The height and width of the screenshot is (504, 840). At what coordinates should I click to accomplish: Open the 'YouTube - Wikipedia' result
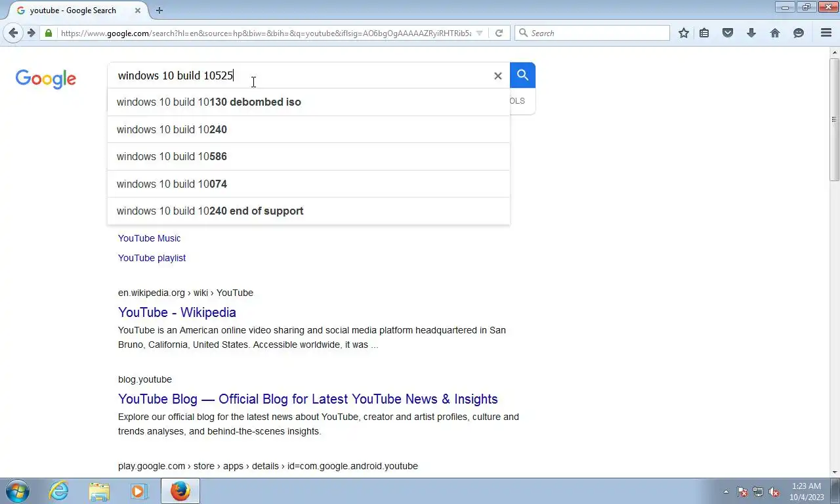click(x=177, y=312)
